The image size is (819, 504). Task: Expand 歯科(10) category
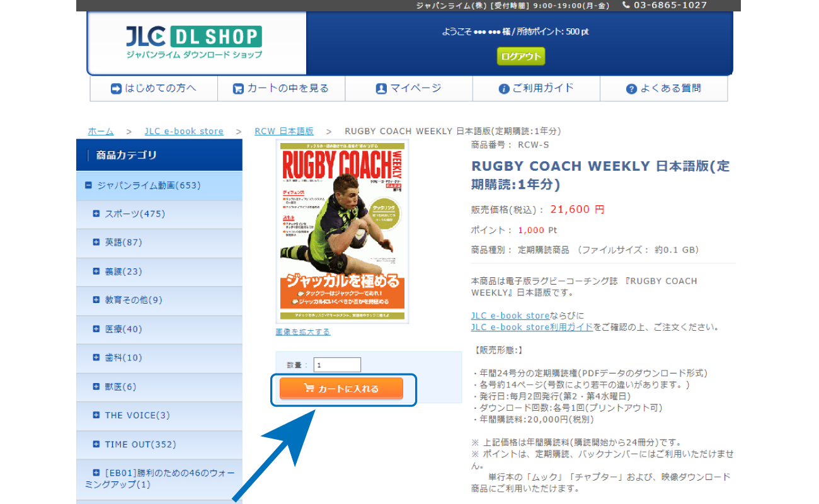[96, 357]
